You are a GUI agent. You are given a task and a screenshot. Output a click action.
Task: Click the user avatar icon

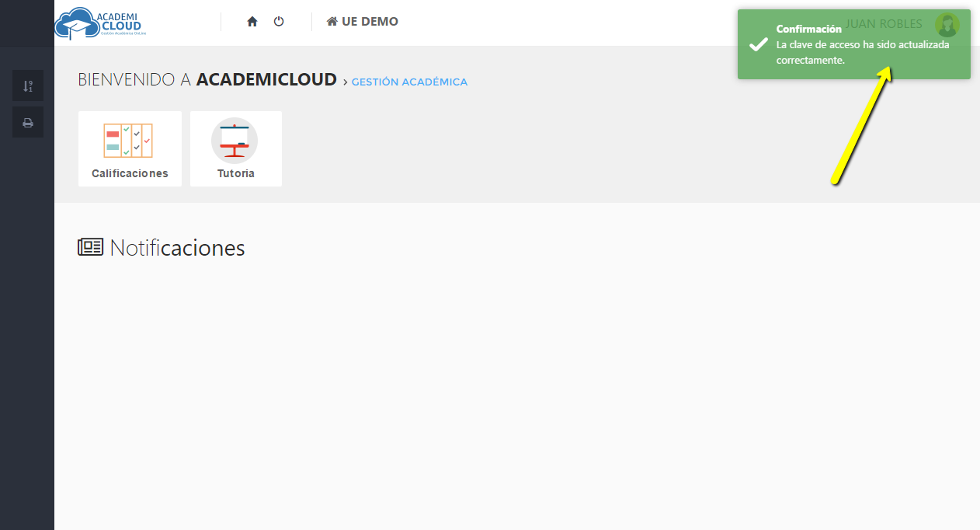pyautogui.click(x=947, y=25)
